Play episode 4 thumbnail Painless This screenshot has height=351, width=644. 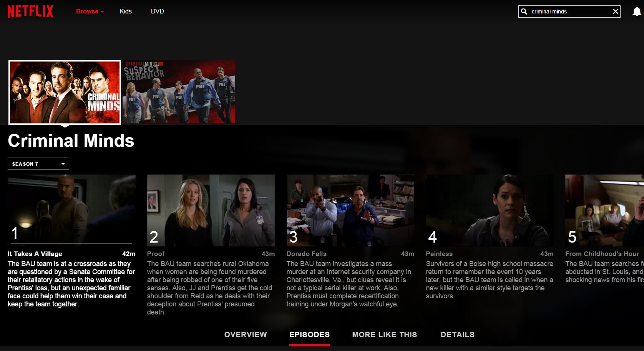pyautogui.click(x=490, y=210)
